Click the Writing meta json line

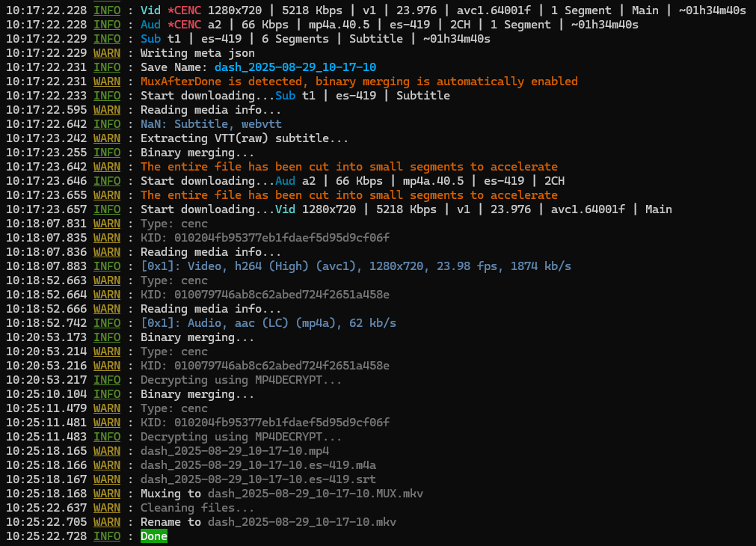click(x=197, y=53)
